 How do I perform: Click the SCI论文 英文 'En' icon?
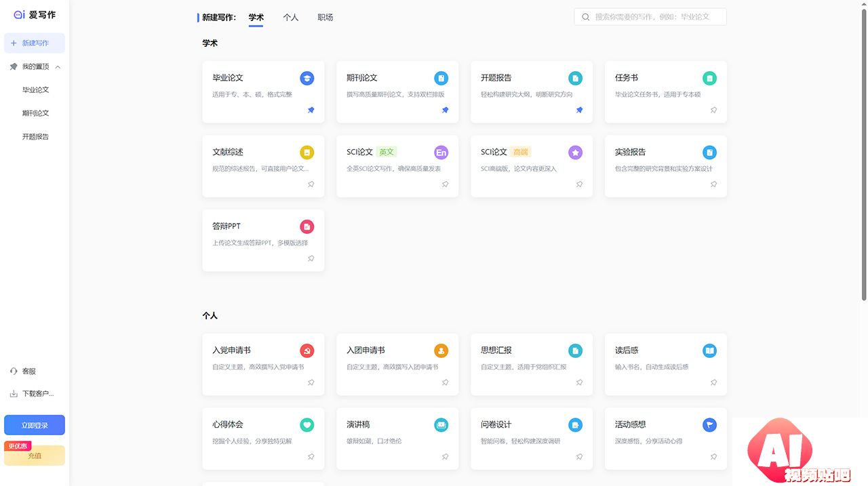tap(441, 153)
